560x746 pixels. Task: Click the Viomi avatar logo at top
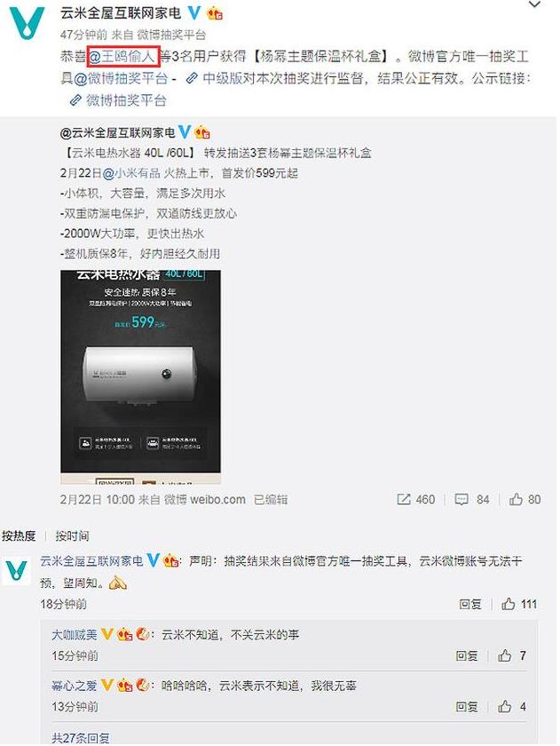tap(28, 23)
